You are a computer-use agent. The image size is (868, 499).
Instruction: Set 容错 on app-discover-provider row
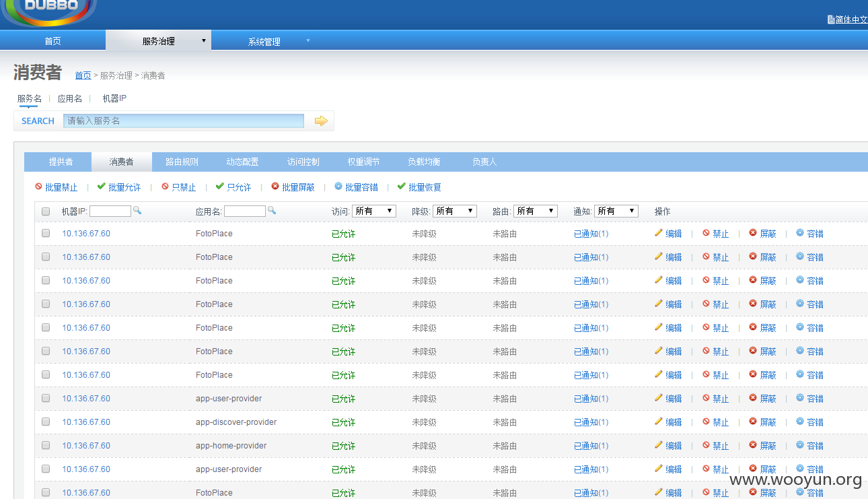point(810,422)
